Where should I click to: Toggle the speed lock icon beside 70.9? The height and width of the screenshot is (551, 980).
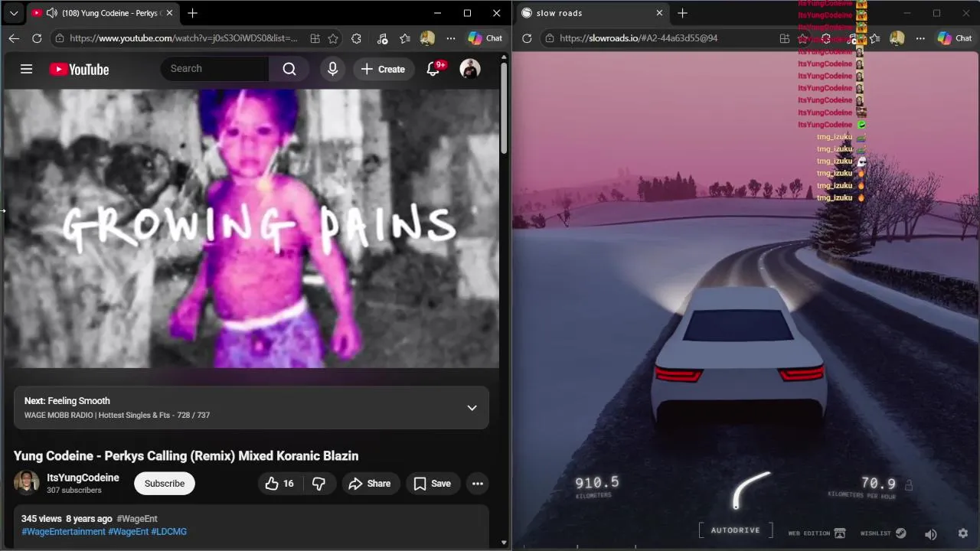pyautogui.click(x=909, y=485)
